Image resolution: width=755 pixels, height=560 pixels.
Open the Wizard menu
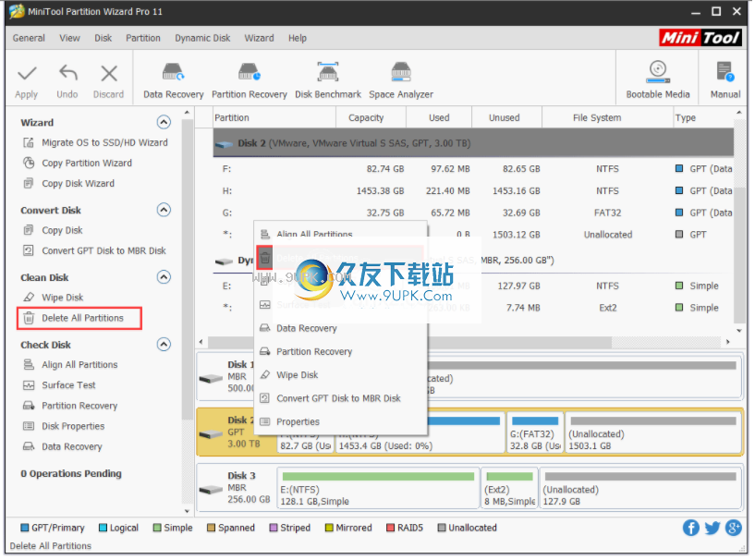[x=259, y=38]
